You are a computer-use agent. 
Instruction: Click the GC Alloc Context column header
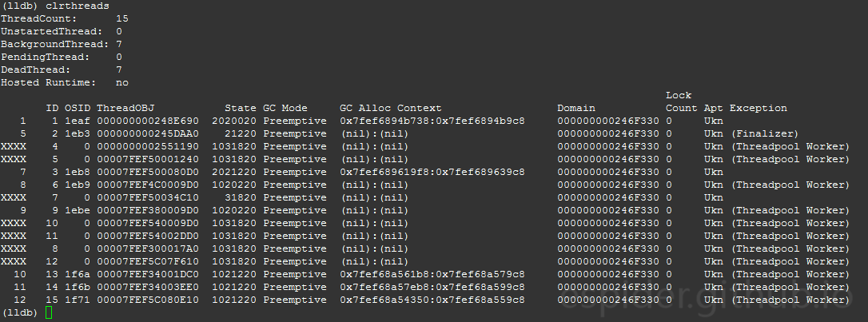tap(391, 108)
